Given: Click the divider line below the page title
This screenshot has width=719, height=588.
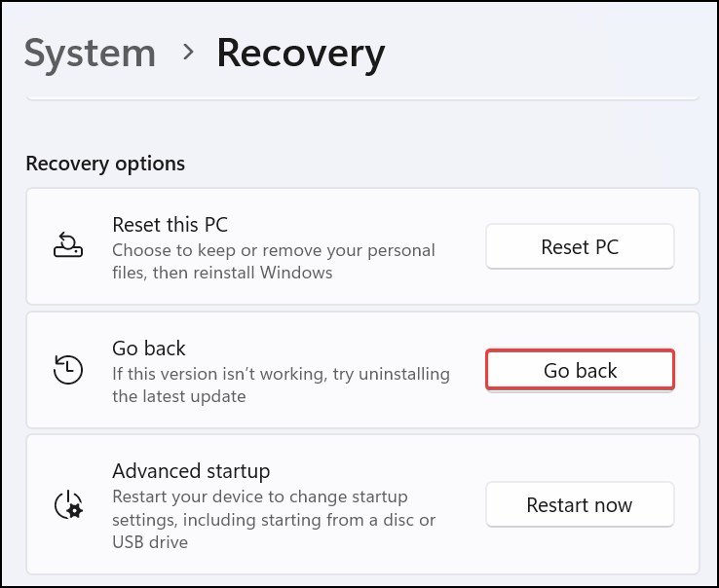Looking at the screenshot, I should pos(361,98).
